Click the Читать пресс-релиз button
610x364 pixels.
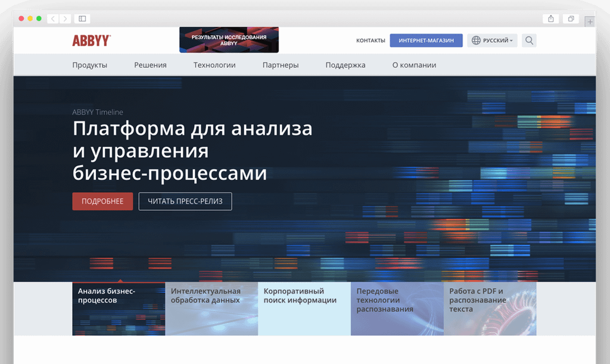[x=185, y=201]
